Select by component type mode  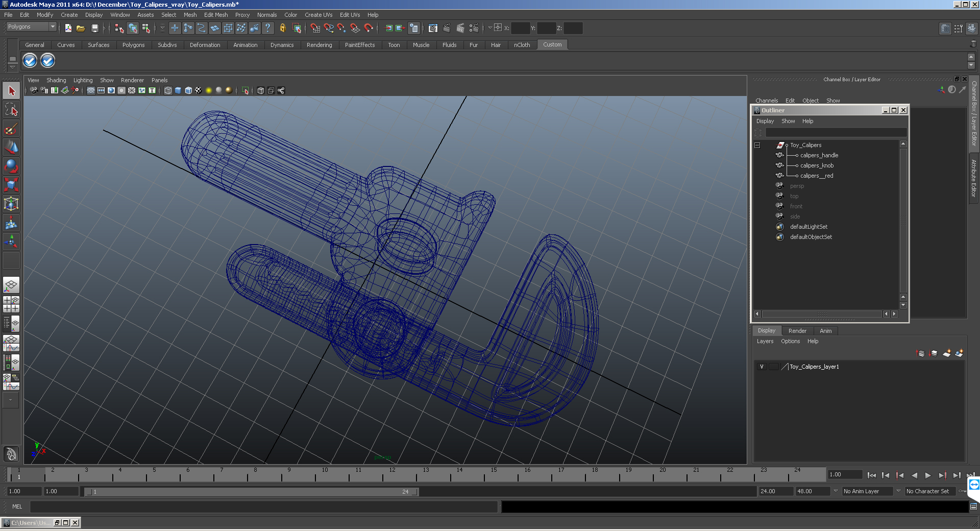[x=146, y=29]
